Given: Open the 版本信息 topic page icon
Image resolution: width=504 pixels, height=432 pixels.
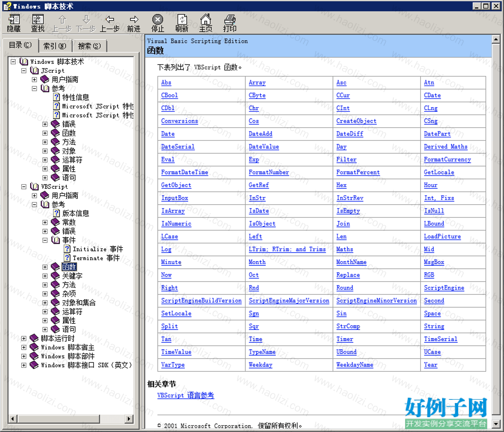Looking at the screenshot, I should point(57,213).
